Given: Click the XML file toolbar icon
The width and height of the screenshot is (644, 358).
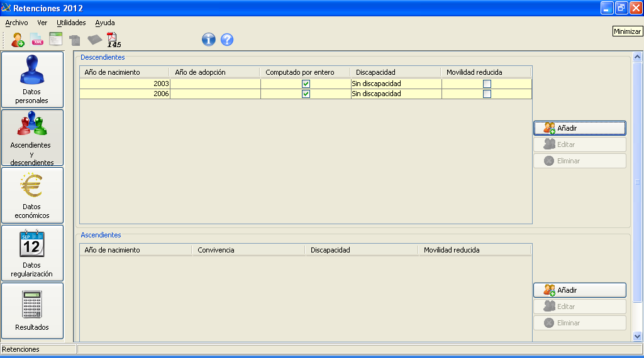Looking at the screenshot, I should (x=37, y=40).
